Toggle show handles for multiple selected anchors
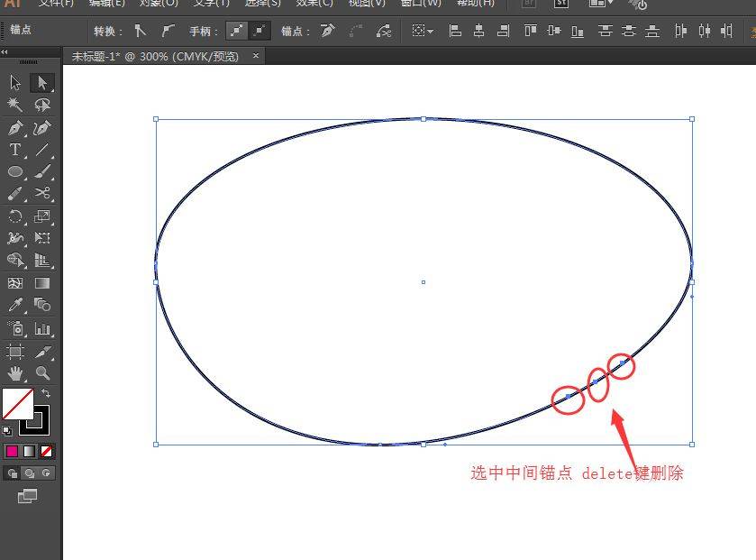The width and height of the screenshot is (756, 560). pos(237,31)
